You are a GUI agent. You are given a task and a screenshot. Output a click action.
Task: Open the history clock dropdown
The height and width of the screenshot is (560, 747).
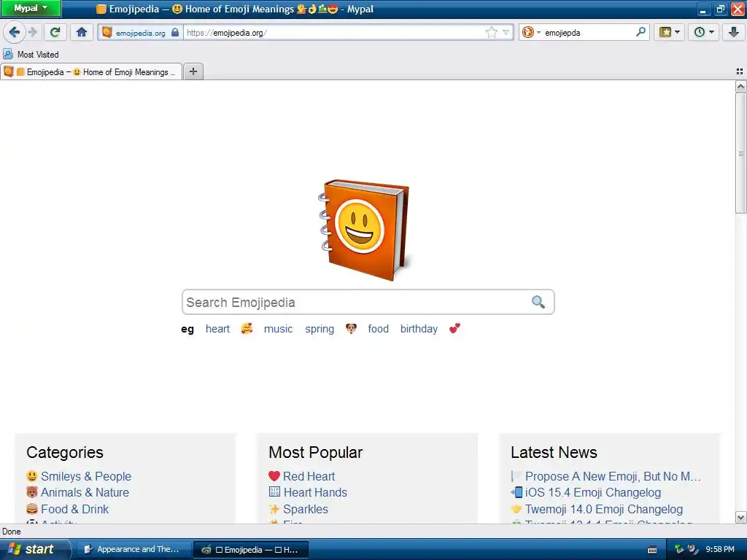point(704,32)
